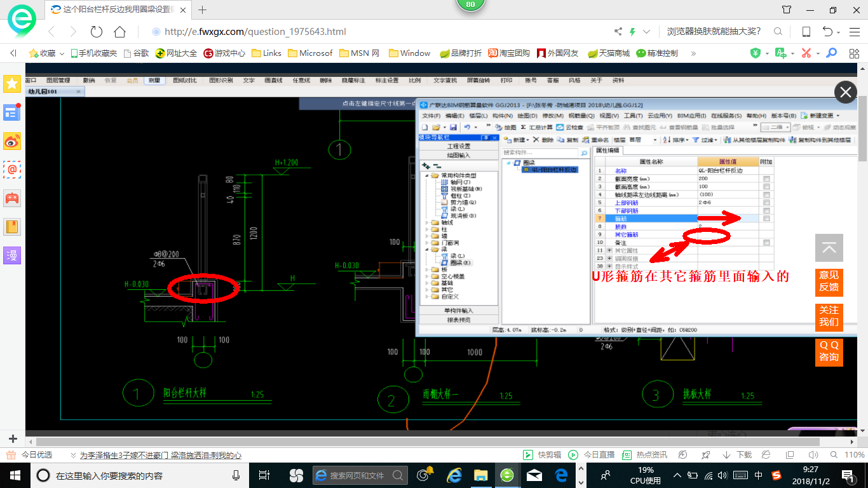Go back to the previous page

(51, 32)
